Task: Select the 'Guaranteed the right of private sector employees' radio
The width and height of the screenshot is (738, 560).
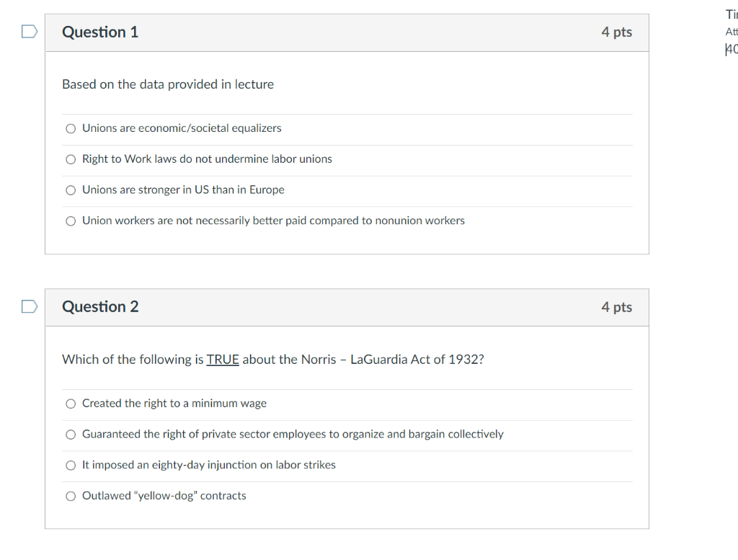Action: pos(71,435)
